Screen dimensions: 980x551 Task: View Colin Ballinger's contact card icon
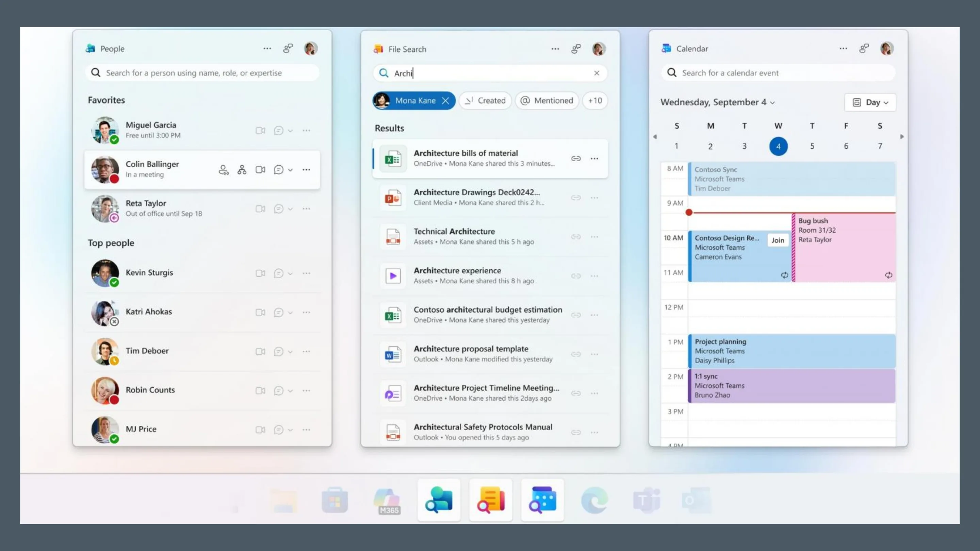[x=224, y=170]
